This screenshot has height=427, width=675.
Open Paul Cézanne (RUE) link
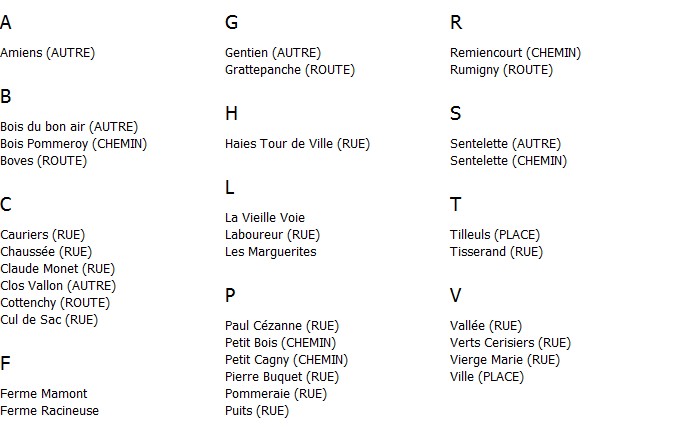pyautogui.click(x=282, y=326)
